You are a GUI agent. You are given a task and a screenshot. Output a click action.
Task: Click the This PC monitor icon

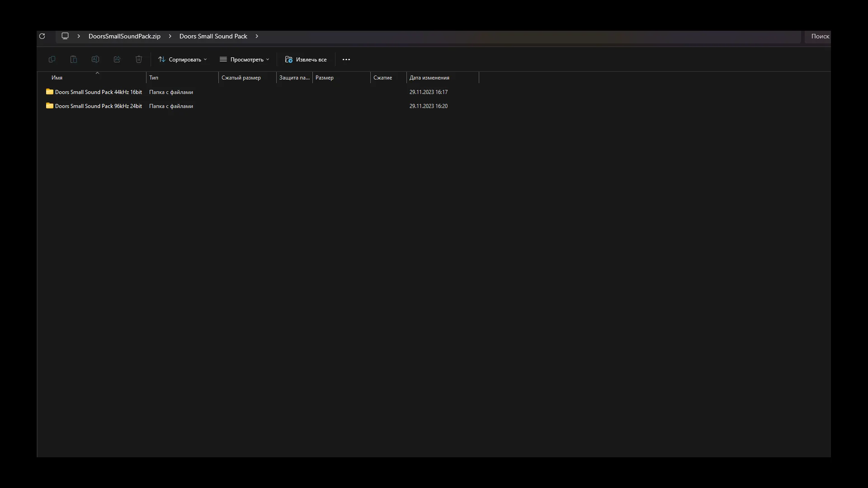65,36
